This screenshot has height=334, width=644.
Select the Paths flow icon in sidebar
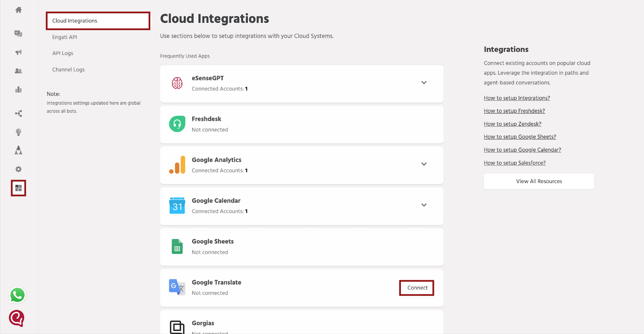[x=18, y=113]
